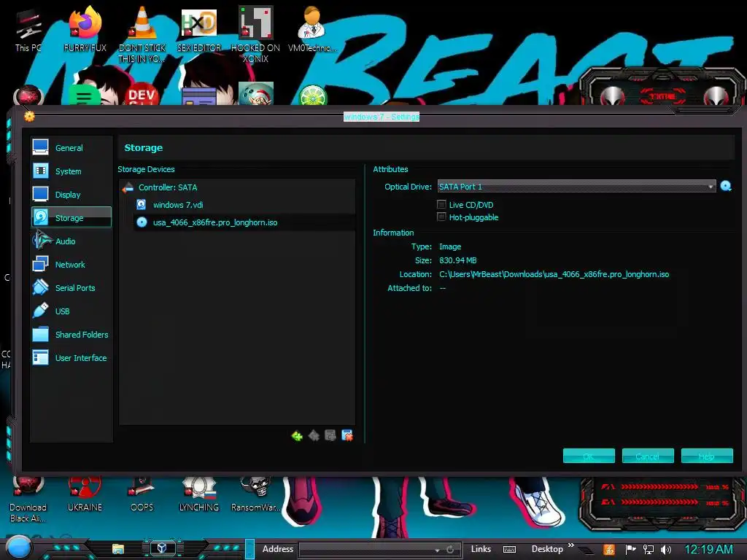Open the Action Center flag icon
The height and width of the screenshot is (560, 747).
[631, 550]
